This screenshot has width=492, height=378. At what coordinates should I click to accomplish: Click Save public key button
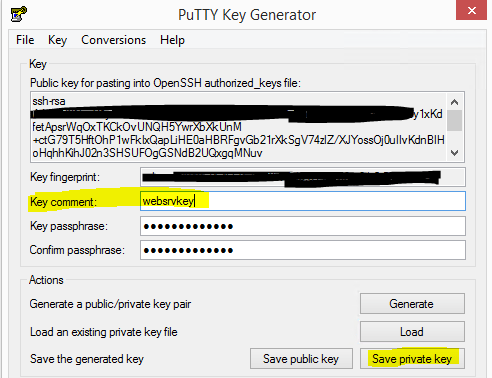point(301,359)
